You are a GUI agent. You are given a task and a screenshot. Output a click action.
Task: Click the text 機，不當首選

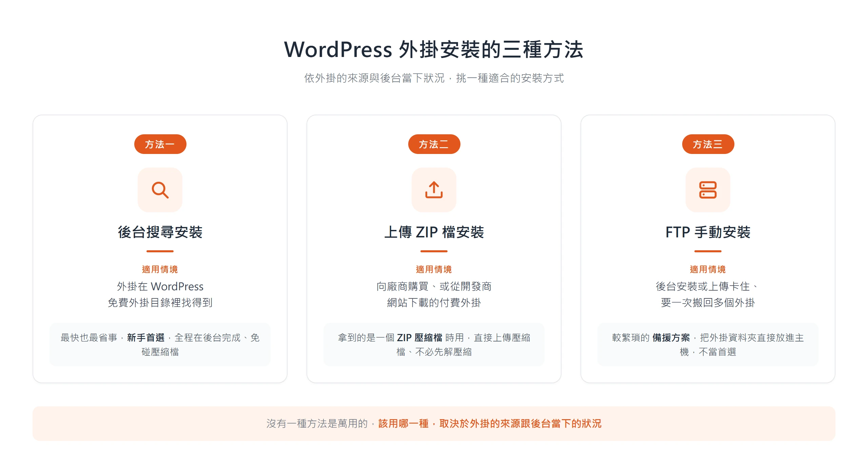point(708,352)
